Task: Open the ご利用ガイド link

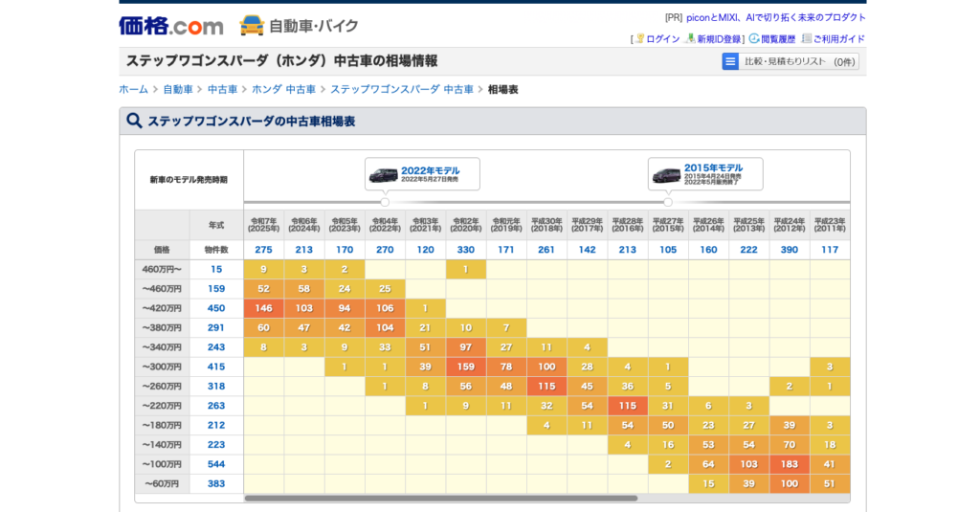Action: pos(838,39)
